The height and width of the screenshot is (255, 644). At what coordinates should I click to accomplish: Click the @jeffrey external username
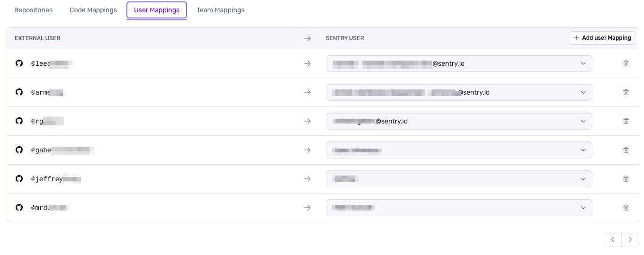click(56, 179)
